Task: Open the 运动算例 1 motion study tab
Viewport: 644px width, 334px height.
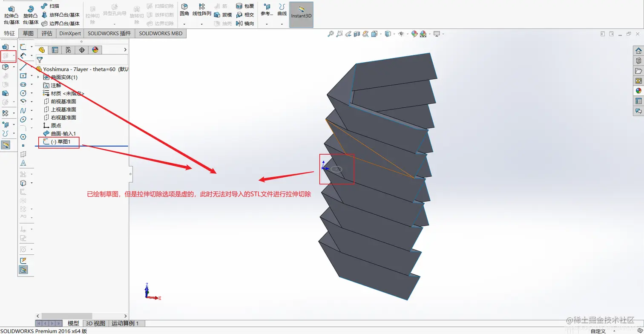Action: [128, 323]
